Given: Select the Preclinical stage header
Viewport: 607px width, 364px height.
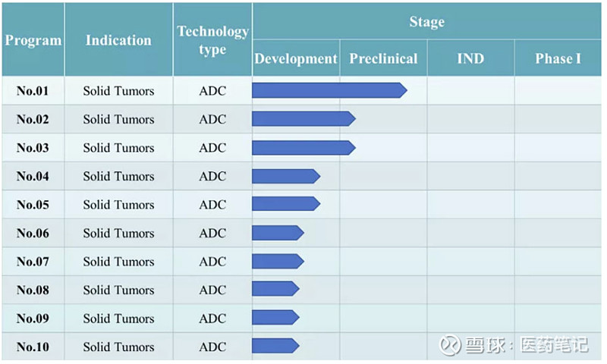Looking at the screenshot, I should 383,58.
